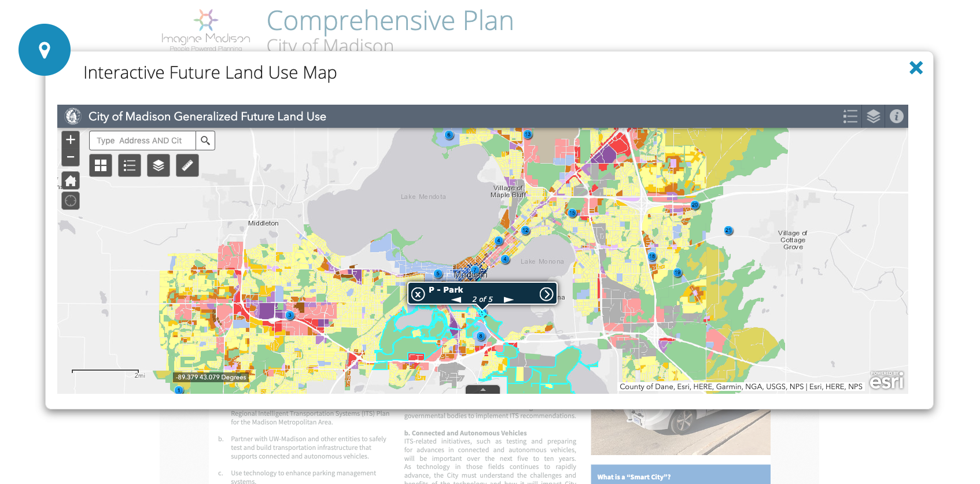Go to previous feature in popup

point(456,300)
